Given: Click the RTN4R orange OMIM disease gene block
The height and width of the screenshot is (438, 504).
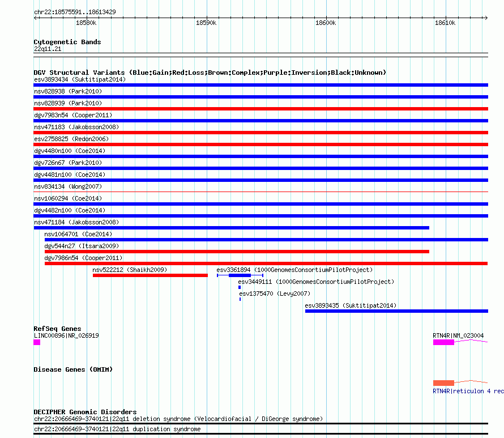Looking at the screenshot, I should (x=443, y=383).
